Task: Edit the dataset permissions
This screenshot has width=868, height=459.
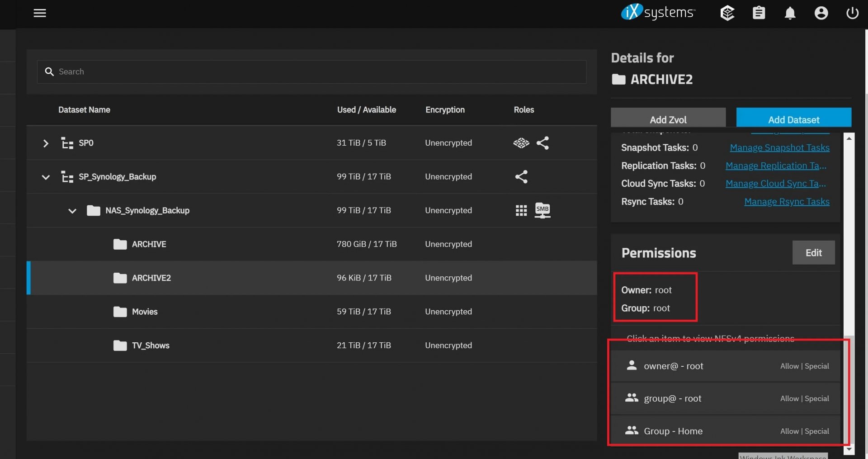Action: tap(813, 253)
